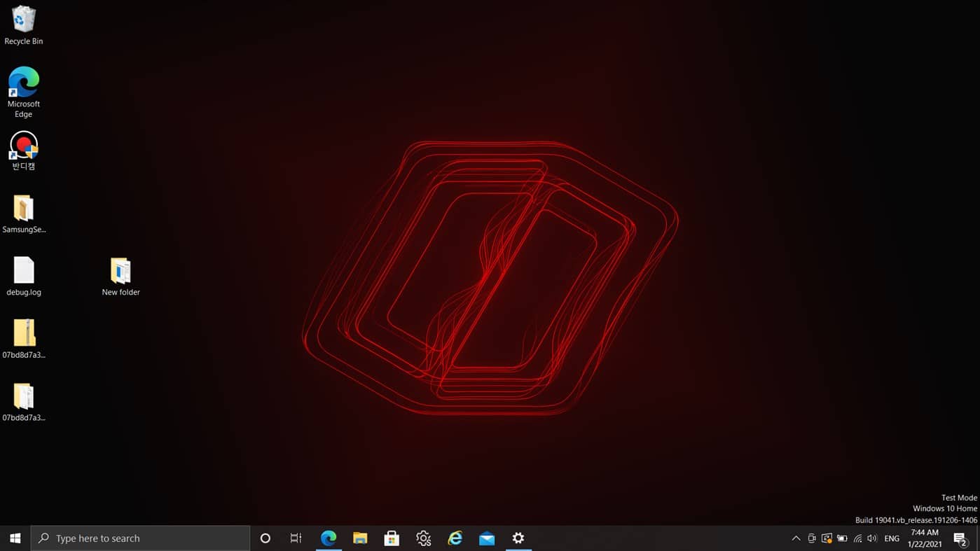Image resolution: width=980 pixels, height=551 pixels.
Task: Focus the 'Type here to search' box
Action: coord(140,538)
